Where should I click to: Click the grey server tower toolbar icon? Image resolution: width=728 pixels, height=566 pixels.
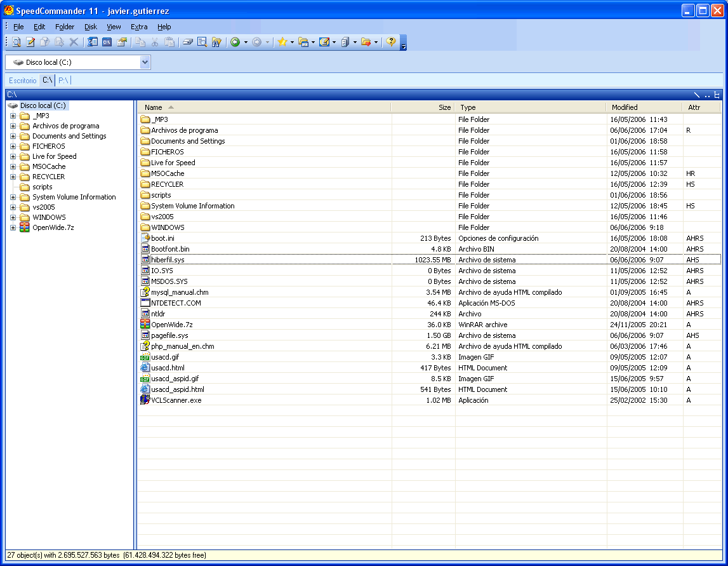click(x=345, y=43)
